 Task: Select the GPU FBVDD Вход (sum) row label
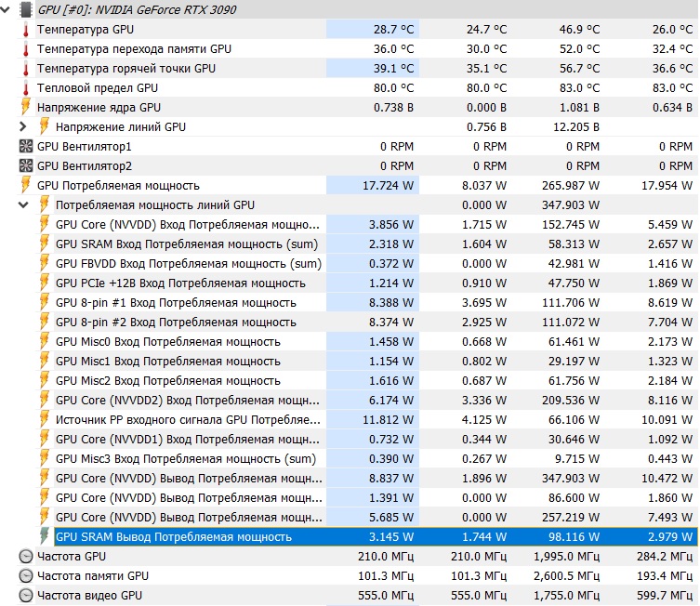[189, 264]
